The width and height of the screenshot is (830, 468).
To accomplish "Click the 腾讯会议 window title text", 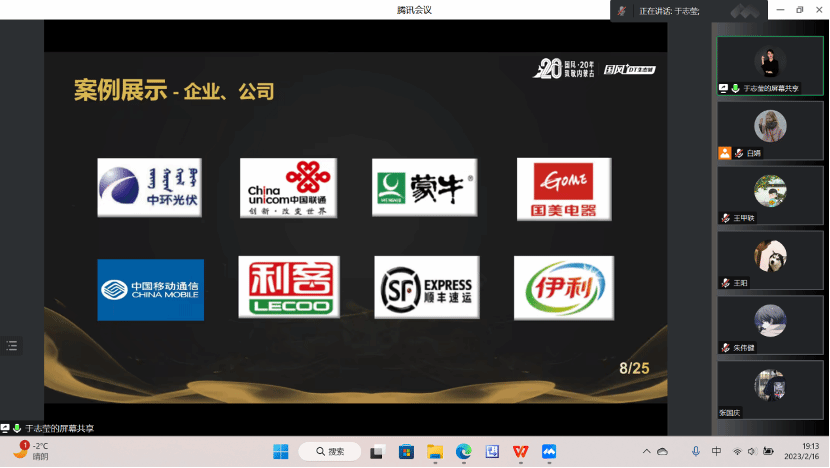I will [x=414, y=10].
